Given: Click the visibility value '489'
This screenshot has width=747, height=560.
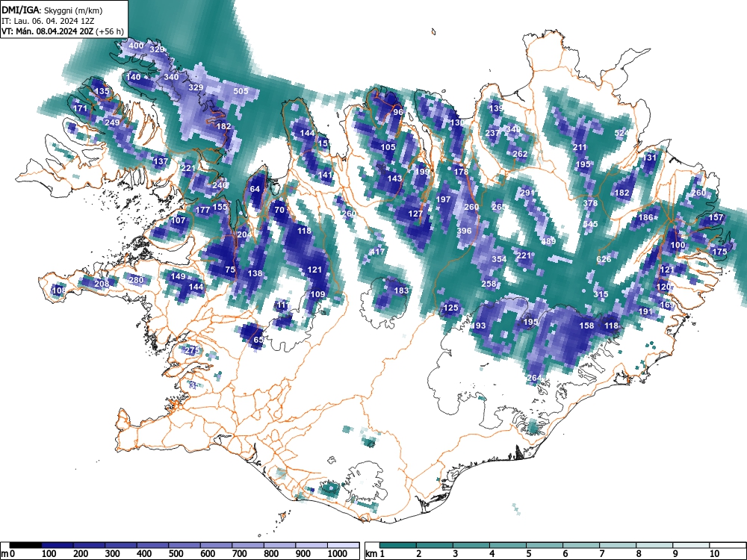Looking at the screenshot, I should tap(548, 241).
